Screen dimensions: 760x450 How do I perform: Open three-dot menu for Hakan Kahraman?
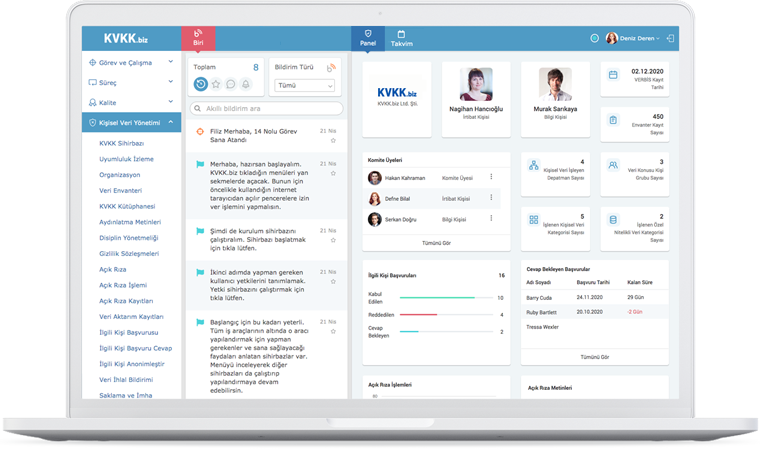pyautogui.click(x=491, y=177)
